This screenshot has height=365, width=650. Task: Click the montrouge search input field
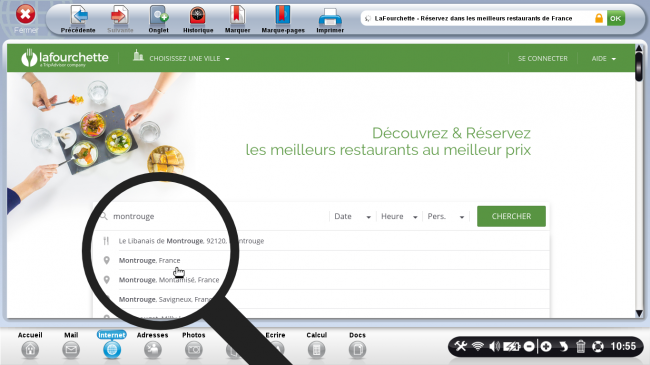pyautogui.click(x=211, y=216)
